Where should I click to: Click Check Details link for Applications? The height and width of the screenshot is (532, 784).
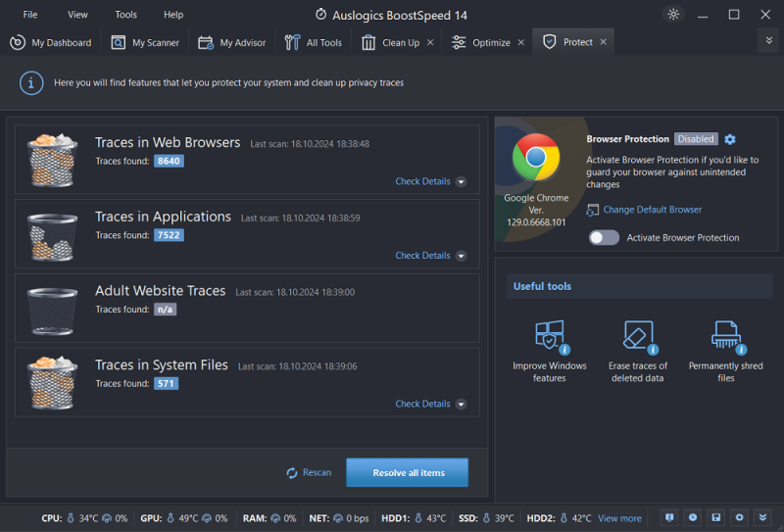(x=422, y=256)
